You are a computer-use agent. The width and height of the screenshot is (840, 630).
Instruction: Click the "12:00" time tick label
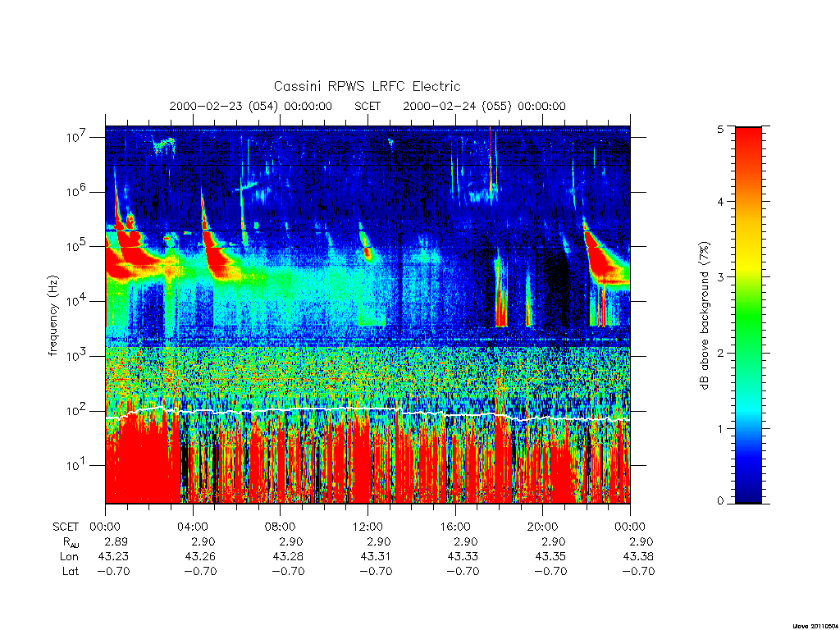[367, 527]
